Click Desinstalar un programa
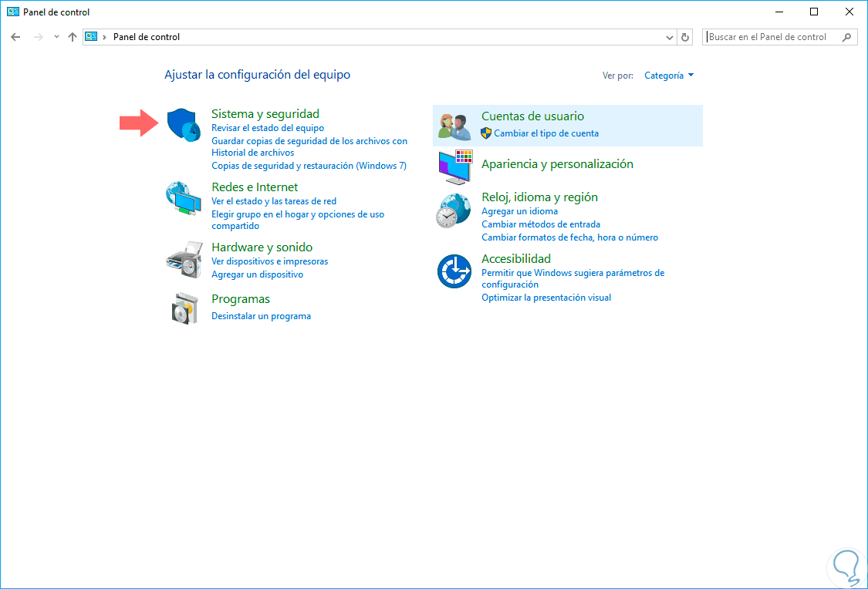 262,316
